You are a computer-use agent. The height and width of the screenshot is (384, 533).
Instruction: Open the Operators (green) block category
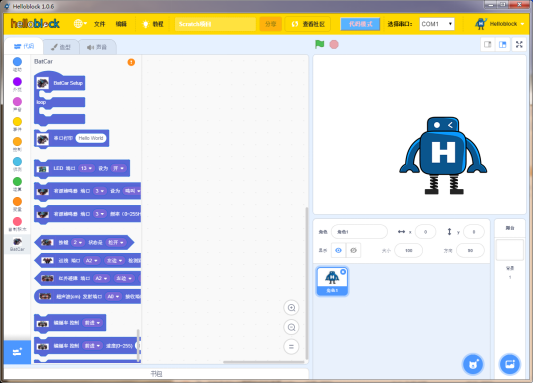point(17,184)
